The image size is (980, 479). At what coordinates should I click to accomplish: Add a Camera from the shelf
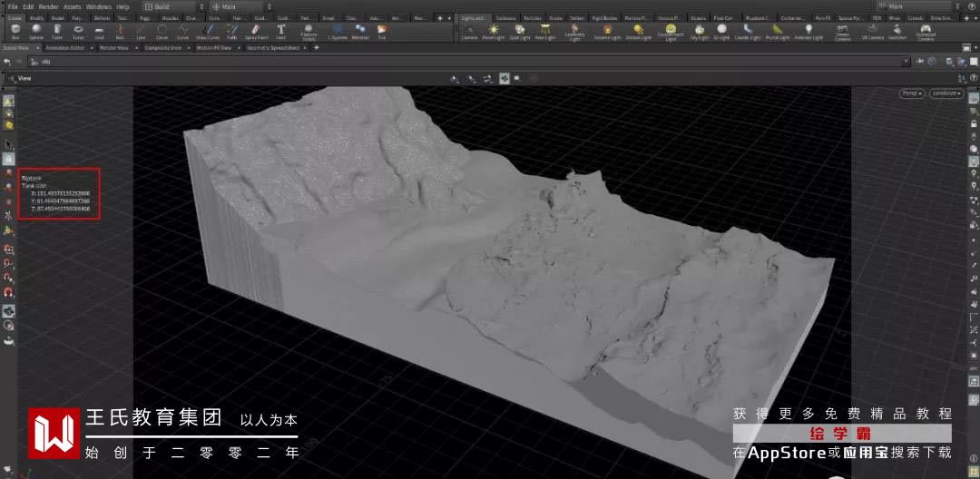(x=469, y=32)
